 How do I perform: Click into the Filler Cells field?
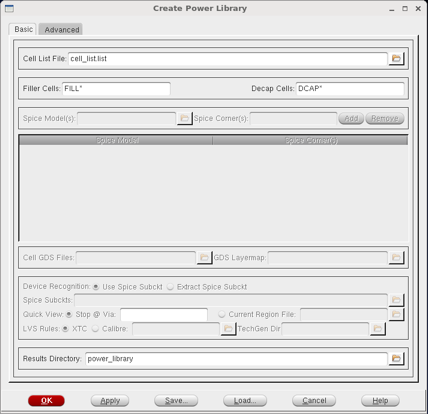click(x=116, y=89)
